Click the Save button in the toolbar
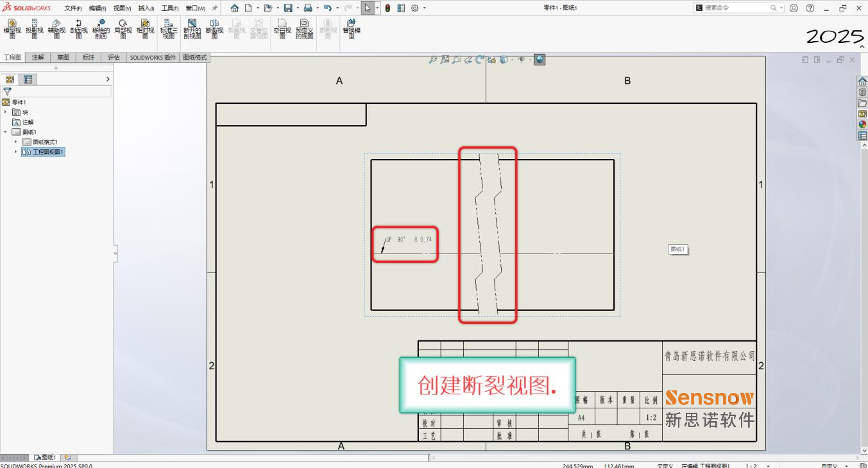Image resolution: width=868 pixels, height=468 pixels. (x=288, y=8)
